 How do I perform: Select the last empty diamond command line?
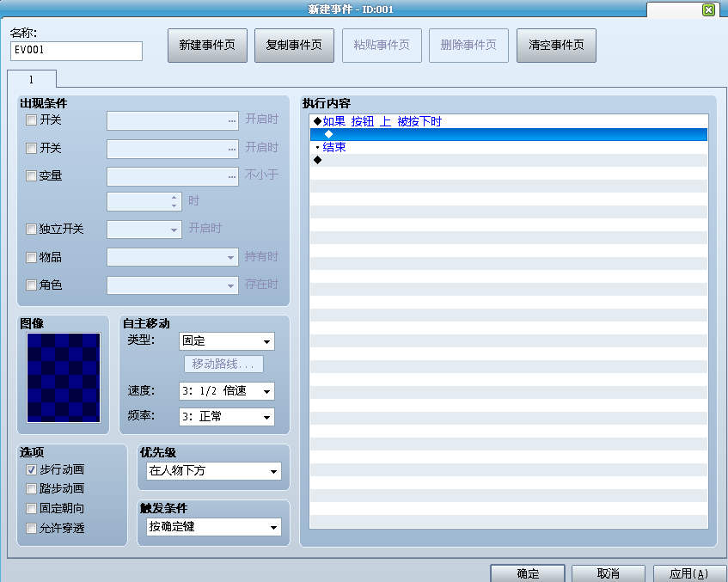click(x=508, y=160)
